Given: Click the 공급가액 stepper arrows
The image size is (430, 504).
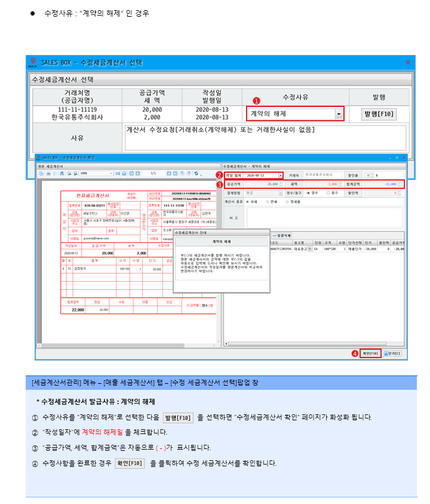Looking at the screenshot, I should 281,184.
